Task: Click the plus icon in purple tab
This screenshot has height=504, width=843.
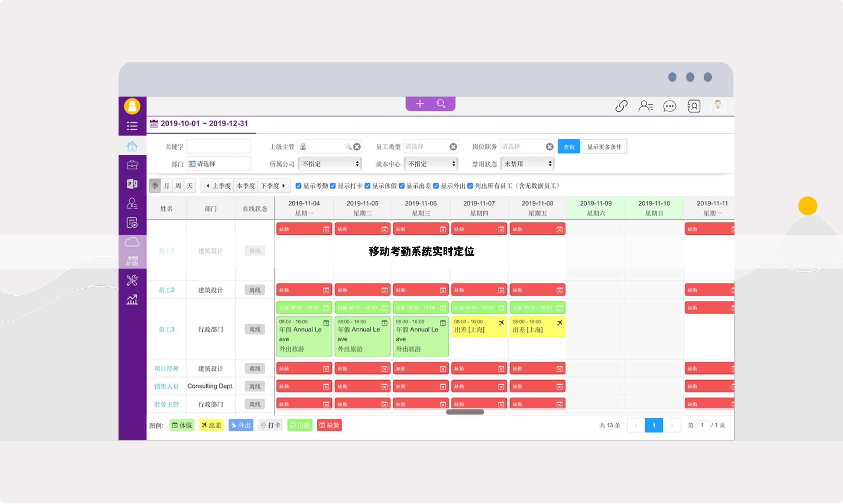Action: tap(420, 104)
